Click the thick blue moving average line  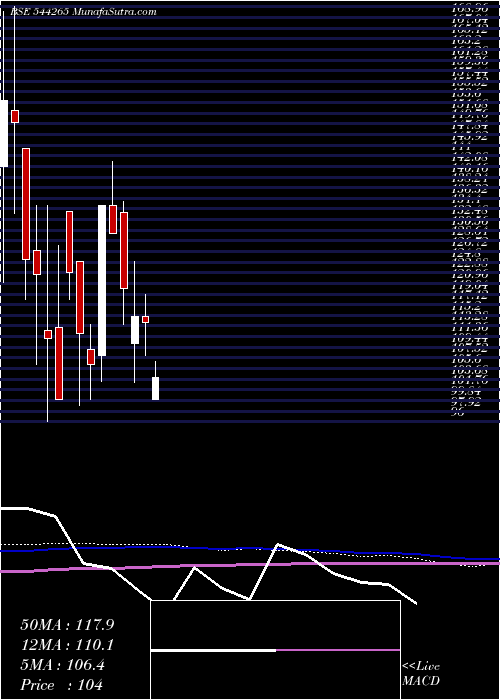tap(250, 550)
